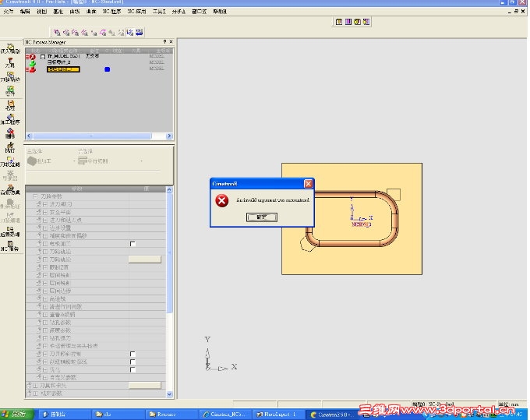Click the blue-arrow icon beside the last toolbar icon
The image size is (530, 420).
click(x=130, y=33)
